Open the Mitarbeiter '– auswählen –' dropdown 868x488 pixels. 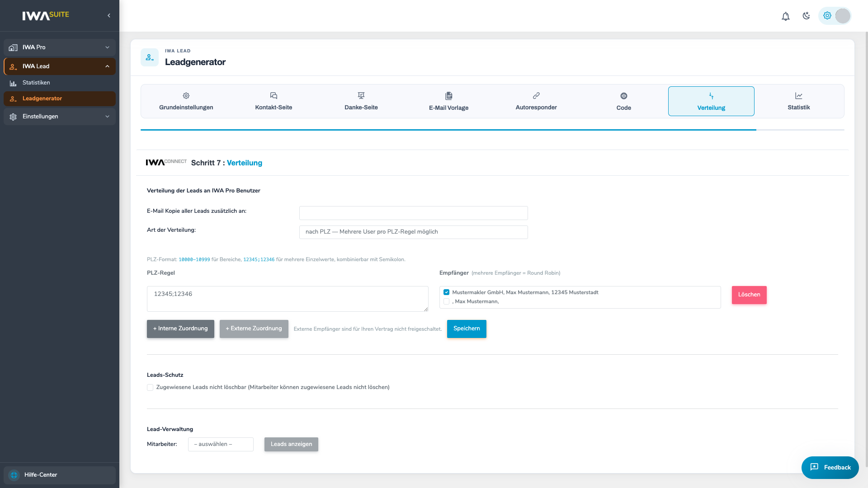221,444
